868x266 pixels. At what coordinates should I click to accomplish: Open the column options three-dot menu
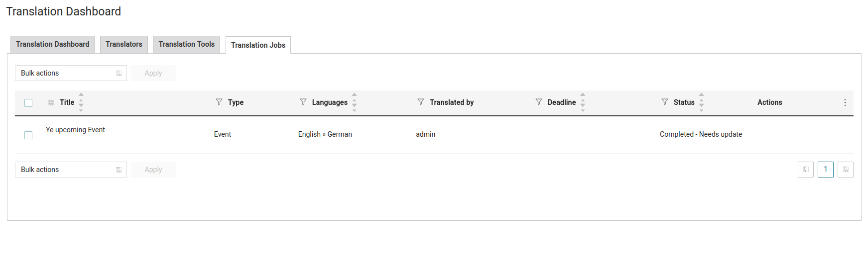click(845, 102)
